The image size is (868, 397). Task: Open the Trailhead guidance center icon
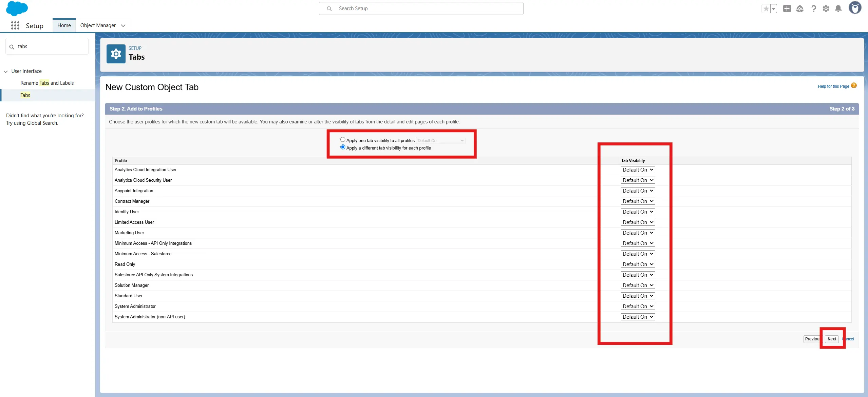pos(800,9)
